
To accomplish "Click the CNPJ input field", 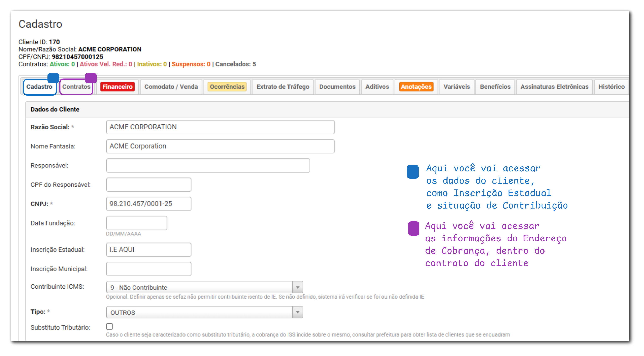I will pos(148,204).
